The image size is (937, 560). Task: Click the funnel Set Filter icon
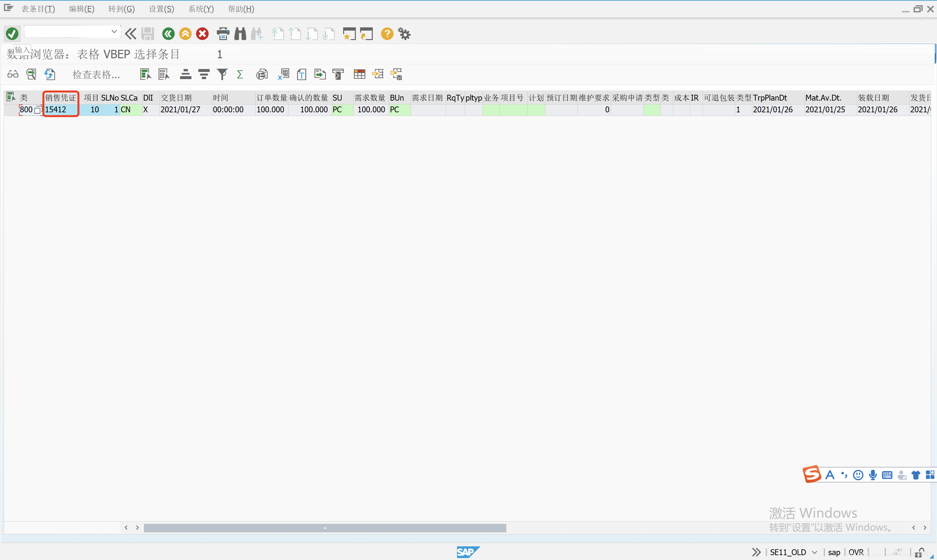point(222,74)
